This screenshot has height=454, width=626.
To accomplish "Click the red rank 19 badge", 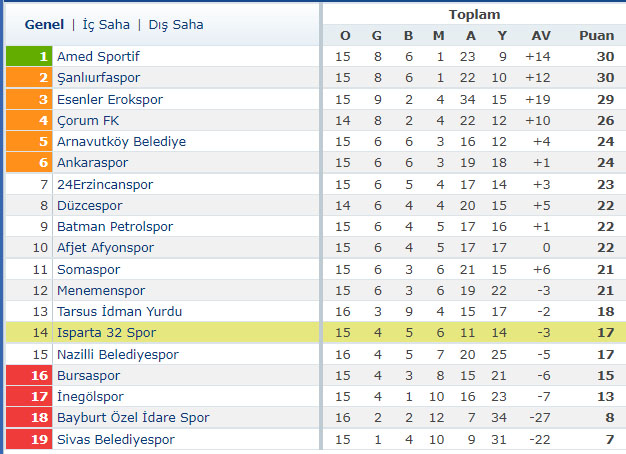I will coord(28,439).
